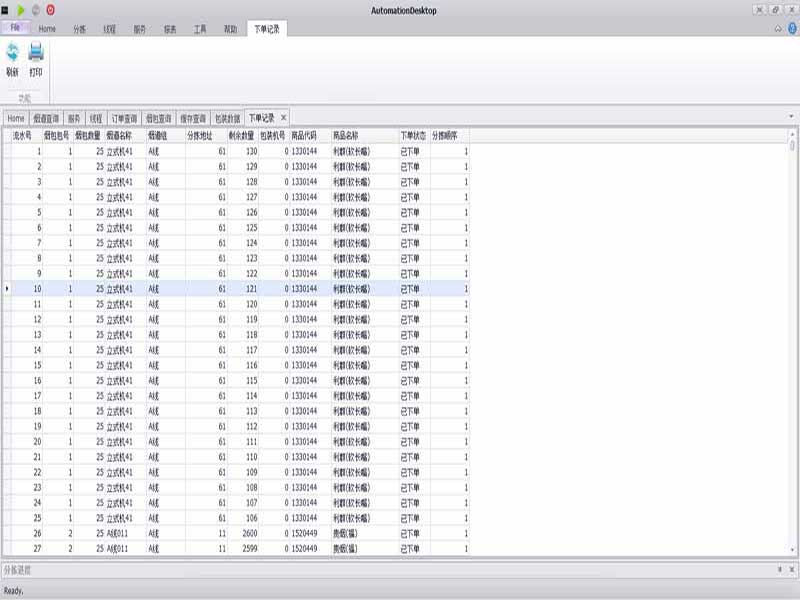This screenshot has width=800, height=600.
Task: Click the red power icon in title bar
Action: 51,9
